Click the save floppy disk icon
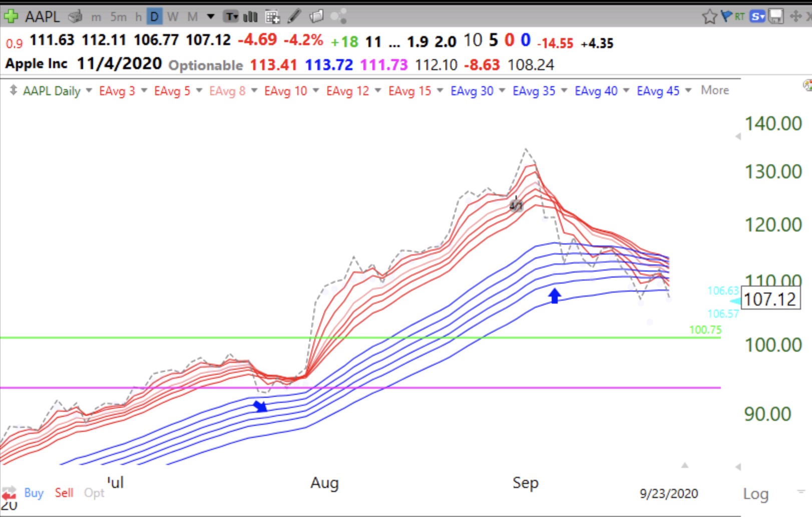 click(776, 17)
